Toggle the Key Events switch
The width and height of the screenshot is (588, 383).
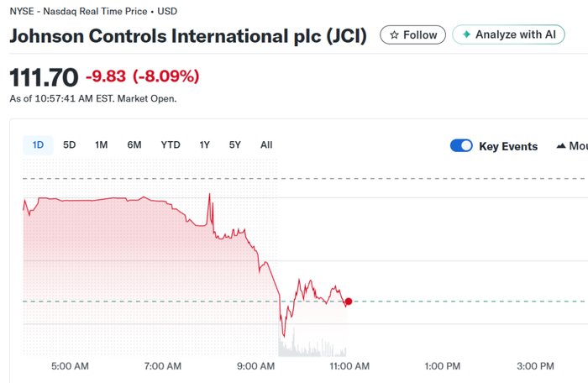click(462, 146)
